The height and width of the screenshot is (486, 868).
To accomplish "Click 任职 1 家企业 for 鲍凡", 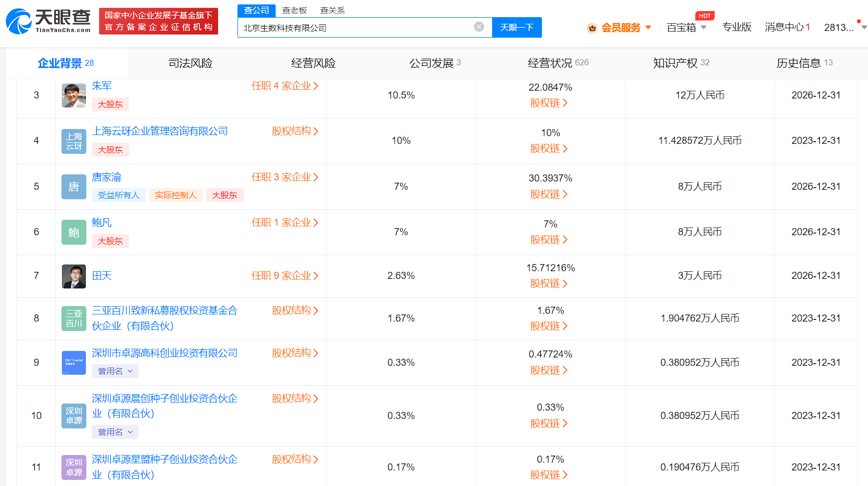I will [x=285, y=223].
